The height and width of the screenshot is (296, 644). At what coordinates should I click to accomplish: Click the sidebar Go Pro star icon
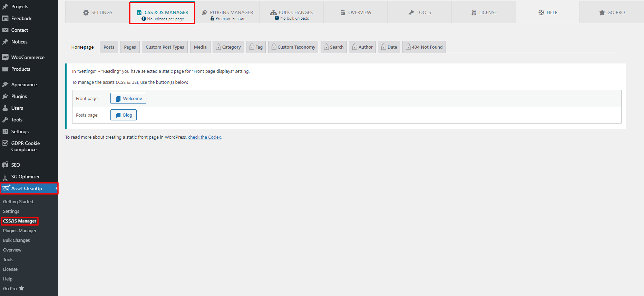[x=21, y=288]
